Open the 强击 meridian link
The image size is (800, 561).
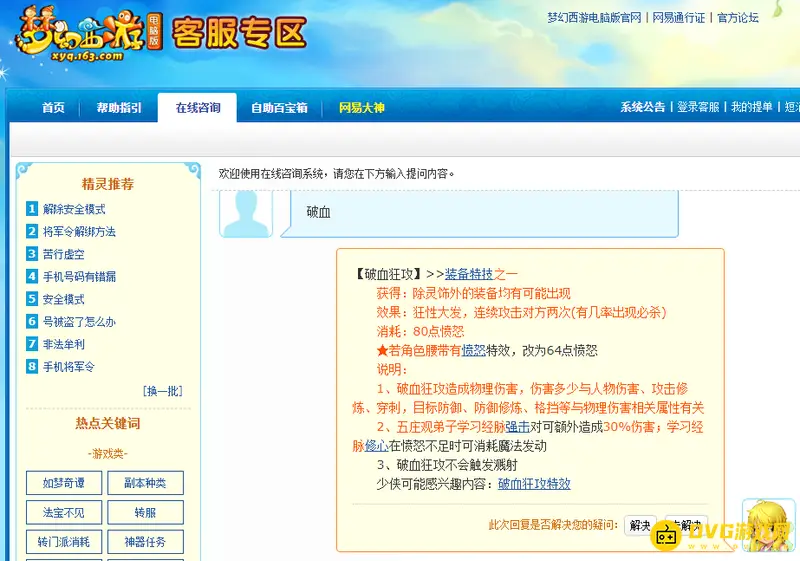pos(518,427)
